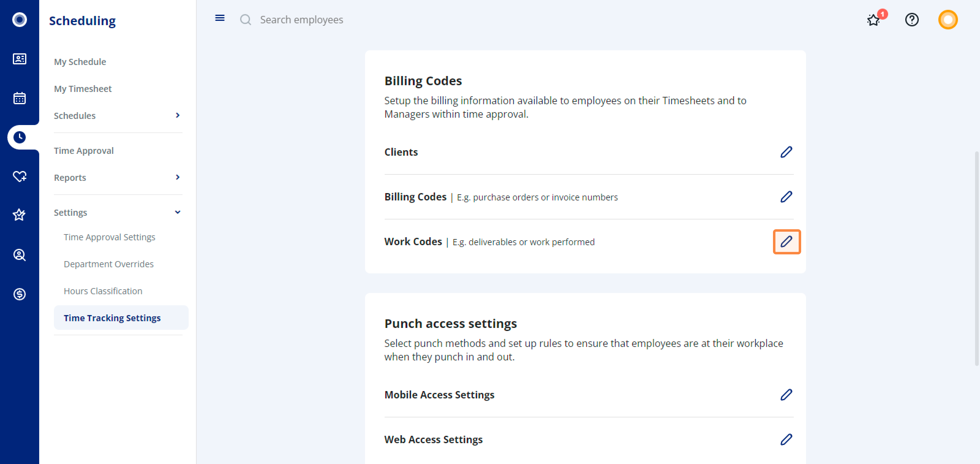Click the page vertical scrollbar
Viewport: 980px width, 464px height.
click(x=976, y=259)
